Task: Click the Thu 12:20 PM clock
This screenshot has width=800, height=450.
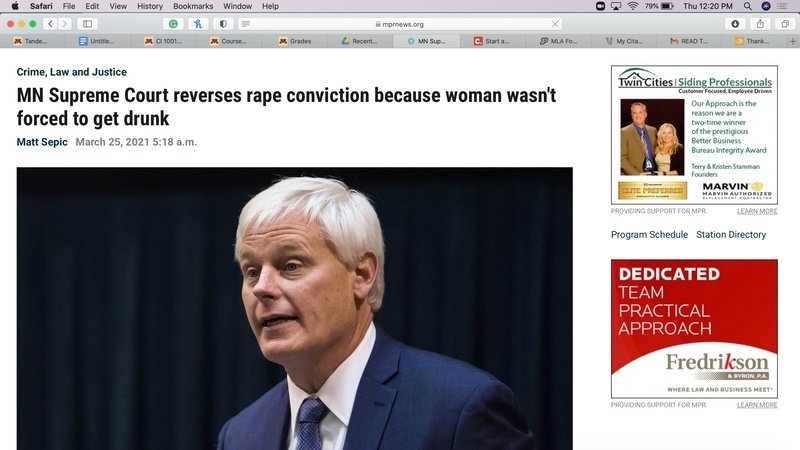Action: (708, 6)
